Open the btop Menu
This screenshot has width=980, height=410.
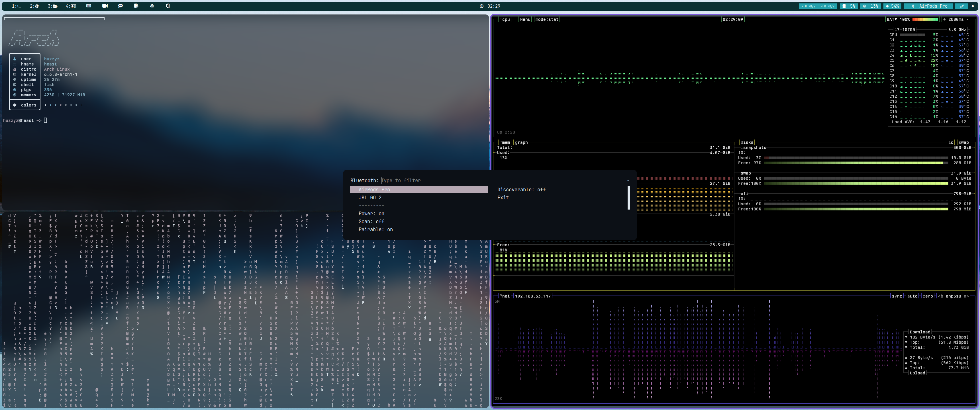525,19
